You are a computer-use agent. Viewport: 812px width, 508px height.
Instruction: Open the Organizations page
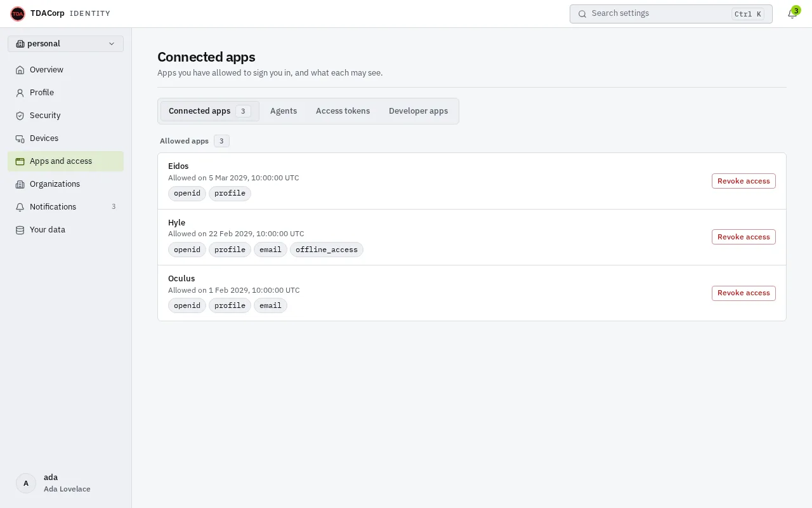point(65,184)
